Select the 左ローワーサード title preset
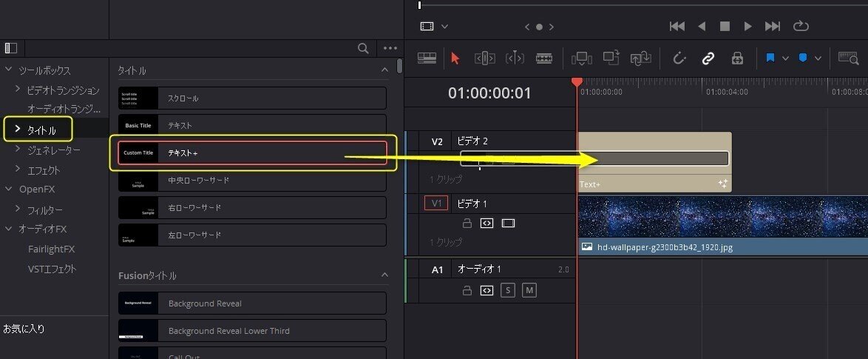The image size is (868, 359). tap(252, 235)
